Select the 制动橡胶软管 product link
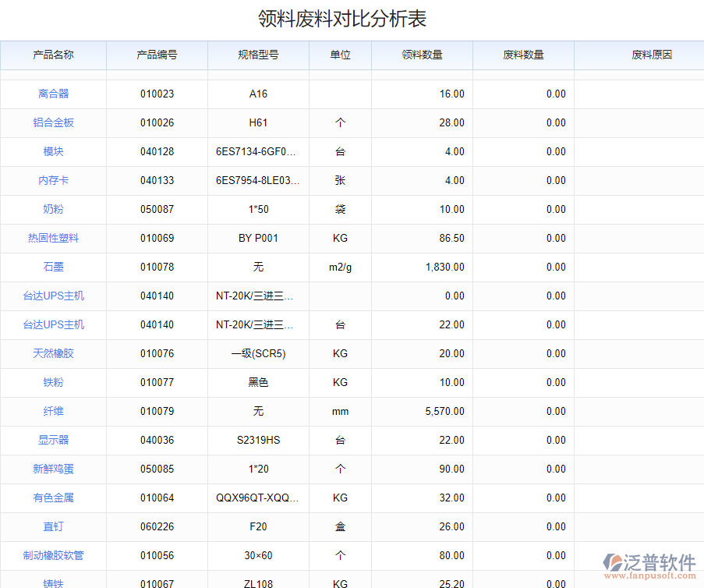This screenshot has height=588, width=704. (x=54, y=555)
